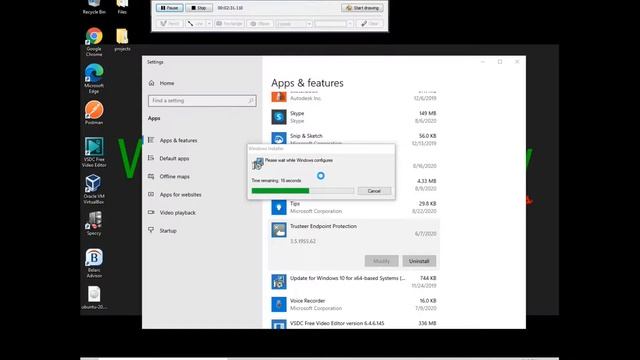Click the 'Please wait while Windows configures' message
This screenshot has width=640, height=360.
pyautogui.click(x=299, y=160)
